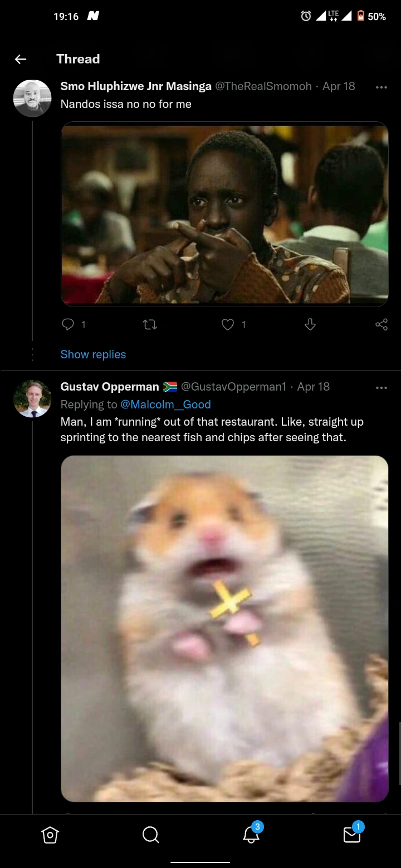Open the Smo Hluphizwe Jnr Masinga name

(x=136, y=86)
